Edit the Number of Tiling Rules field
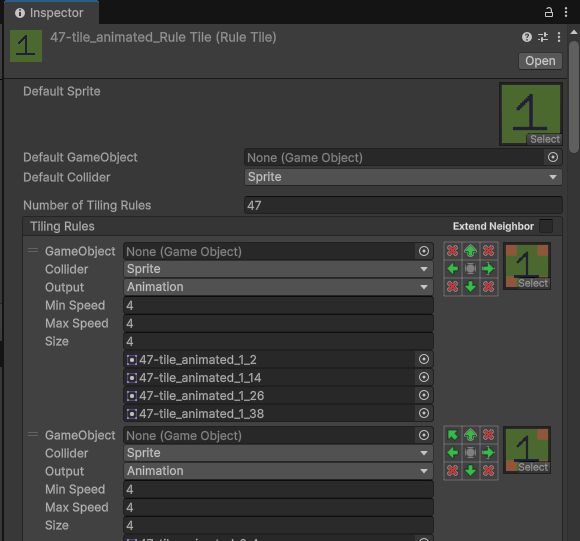Image resolution: width=580 pixels, height=541 pixels. 403,205
